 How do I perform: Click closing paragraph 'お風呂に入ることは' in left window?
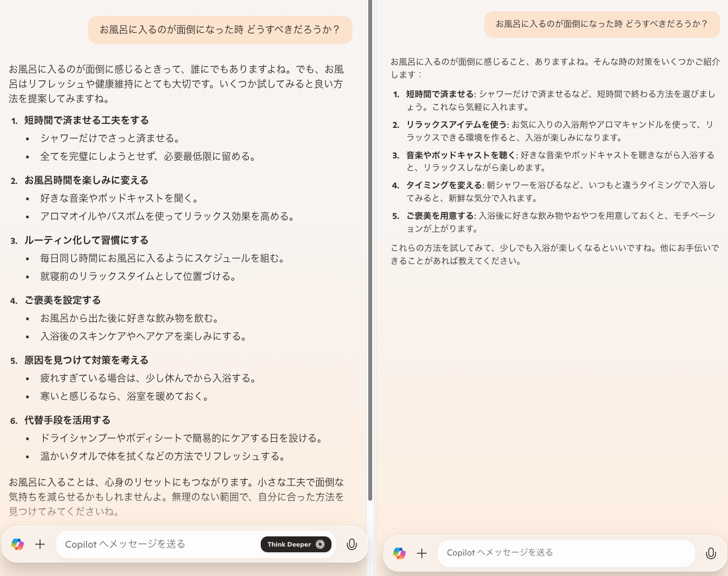pos(176,497)
